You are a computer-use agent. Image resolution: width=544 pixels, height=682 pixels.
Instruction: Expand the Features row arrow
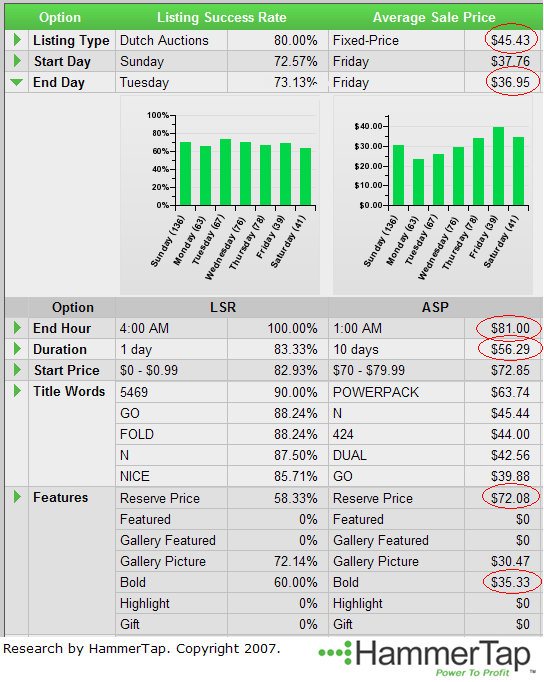(x=17, y=497)
